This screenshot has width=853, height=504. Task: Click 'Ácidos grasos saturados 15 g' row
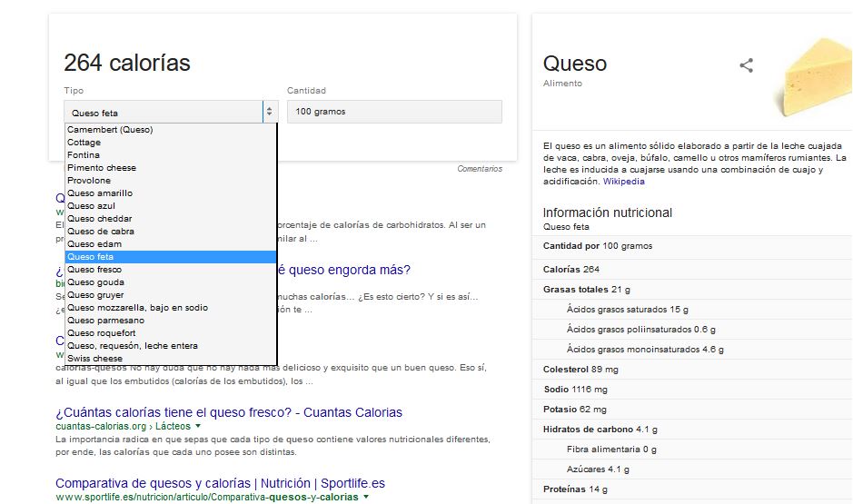[x=692, y=310]
